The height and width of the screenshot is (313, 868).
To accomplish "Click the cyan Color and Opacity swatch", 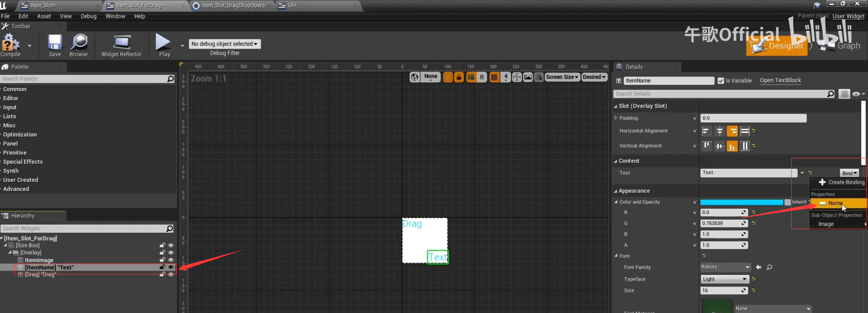I will pos(741,202).
